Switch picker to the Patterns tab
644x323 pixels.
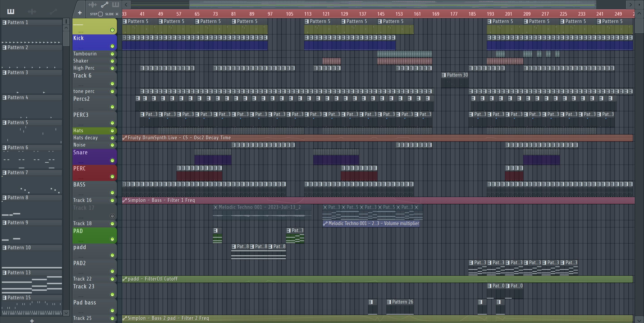tap(11, 11)
